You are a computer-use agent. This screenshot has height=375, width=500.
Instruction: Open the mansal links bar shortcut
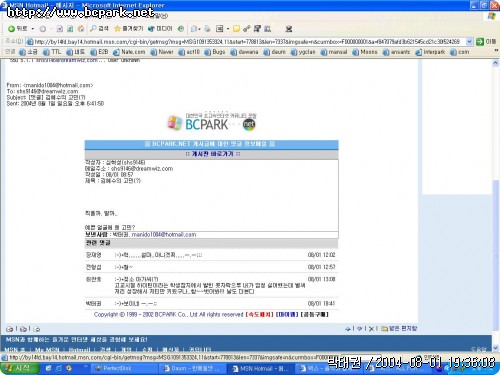pyautogui.click(x=334, y=52)
